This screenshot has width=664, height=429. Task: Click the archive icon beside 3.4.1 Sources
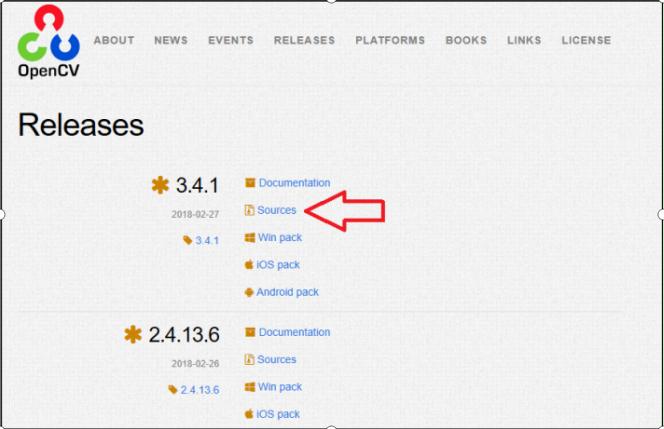[x=249, y=210]
